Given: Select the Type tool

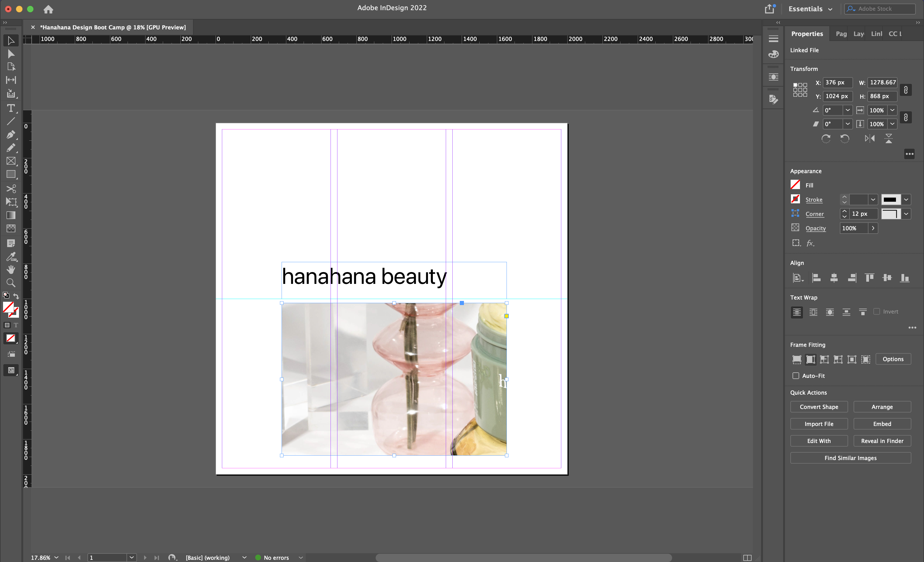Looking at the screenshot, I should [x=11, y=108].
